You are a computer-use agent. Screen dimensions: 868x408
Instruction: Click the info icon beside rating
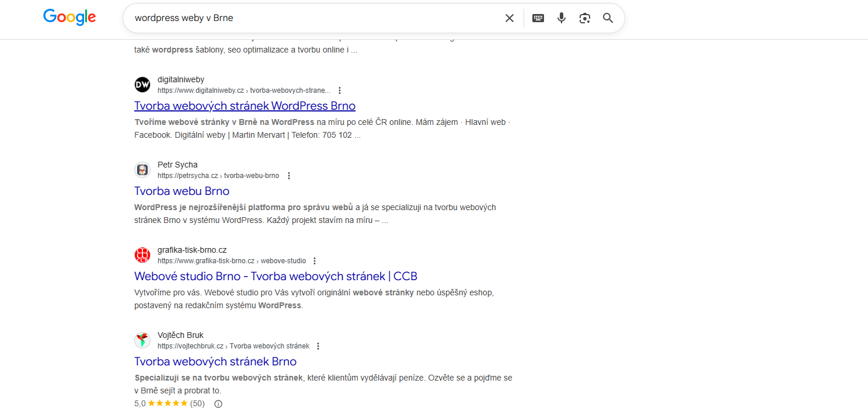[218, 403]
